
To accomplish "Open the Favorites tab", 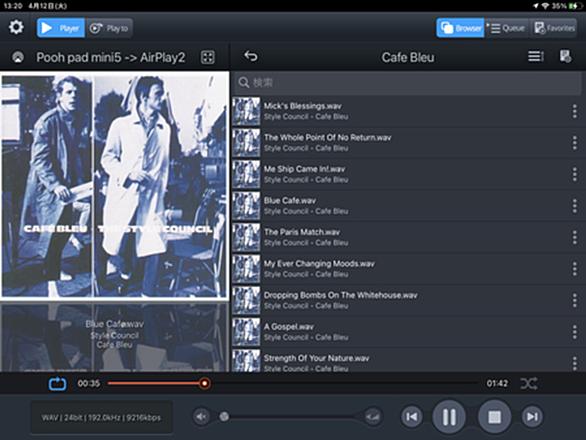I will click(x=554, y=28).
